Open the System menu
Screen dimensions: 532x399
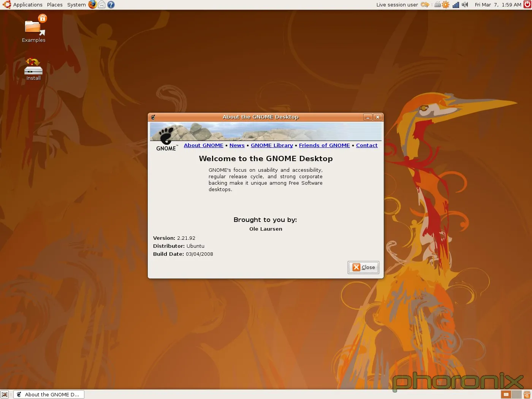76,5
